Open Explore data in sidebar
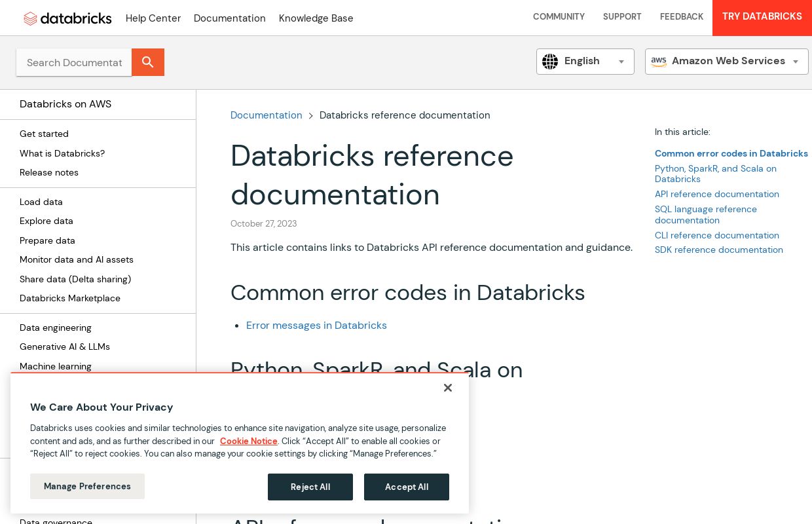 coord(46,221)
